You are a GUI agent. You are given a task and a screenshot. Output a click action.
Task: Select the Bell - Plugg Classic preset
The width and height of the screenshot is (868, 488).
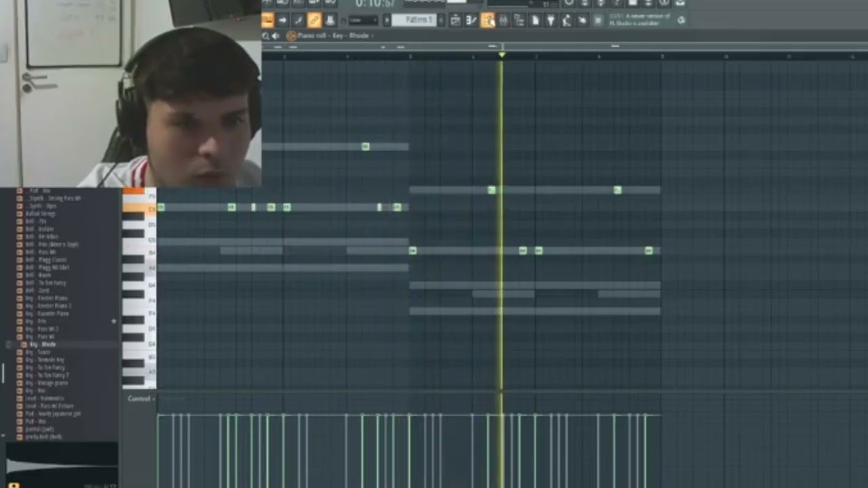[x=46, y=260]
